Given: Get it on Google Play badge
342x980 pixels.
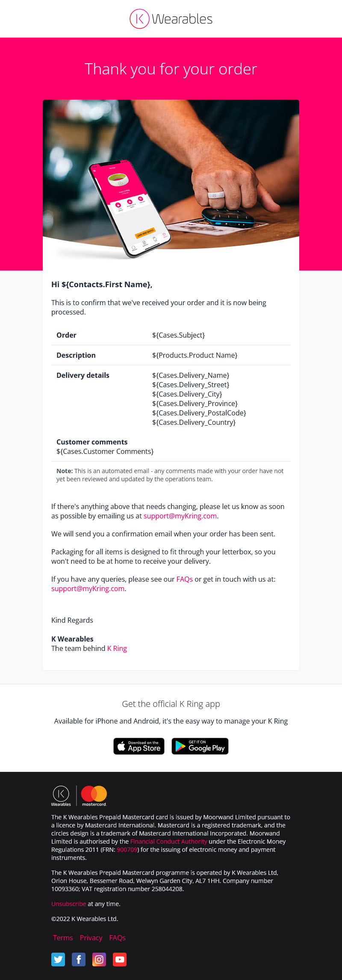Looking at the screenshot, I should (200, 746).
